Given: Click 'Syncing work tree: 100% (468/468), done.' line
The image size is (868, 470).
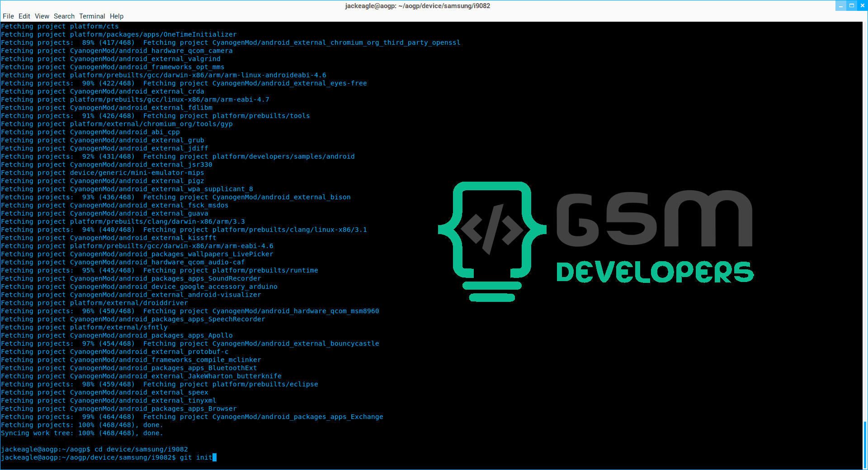Looking at the screenshot, I should [82, 433].
